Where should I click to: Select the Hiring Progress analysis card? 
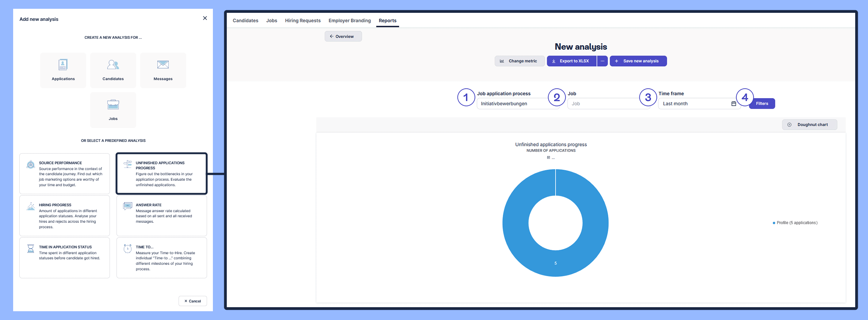[65, 216]
